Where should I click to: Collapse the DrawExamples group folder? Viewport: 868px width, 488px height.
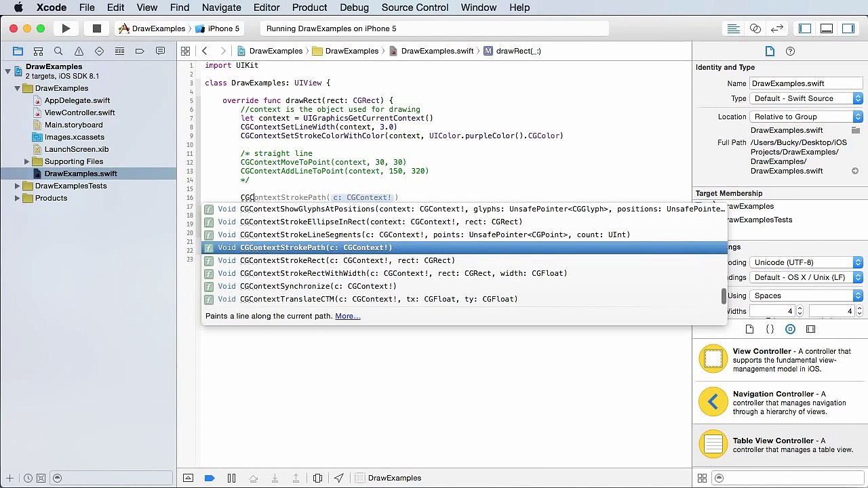(x=18, y=88)
